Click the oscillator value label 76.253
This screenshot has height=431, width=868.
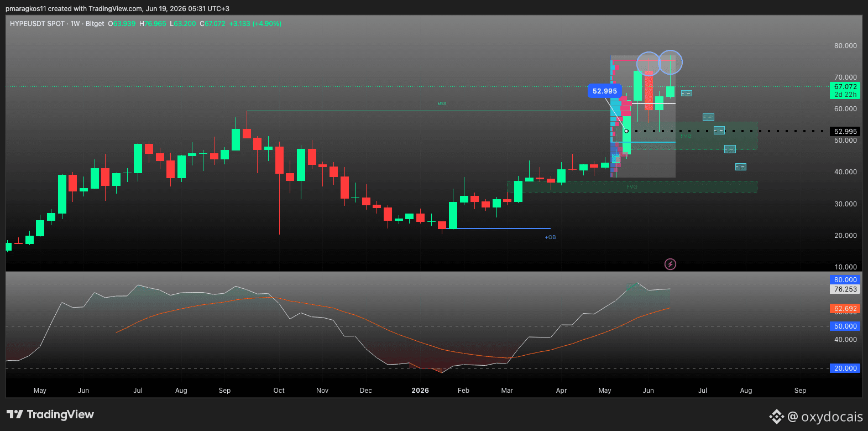click(x=845, y=289)
